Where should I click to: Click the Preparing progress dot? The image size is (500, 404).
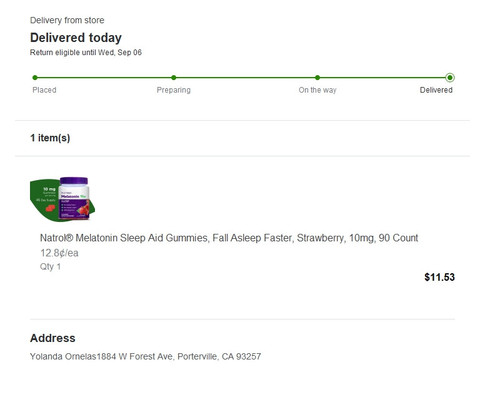[x=174, y=78]
